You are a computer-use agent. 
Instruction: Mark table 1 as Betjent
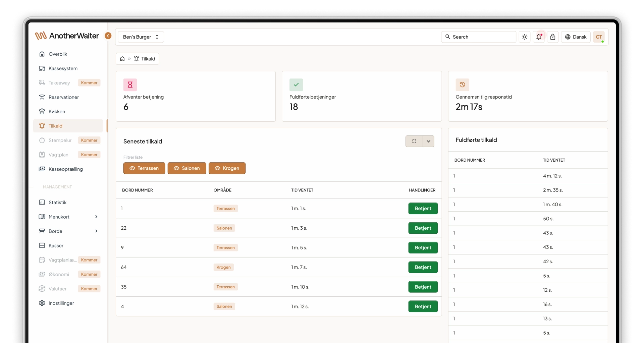tap(423, 209)
